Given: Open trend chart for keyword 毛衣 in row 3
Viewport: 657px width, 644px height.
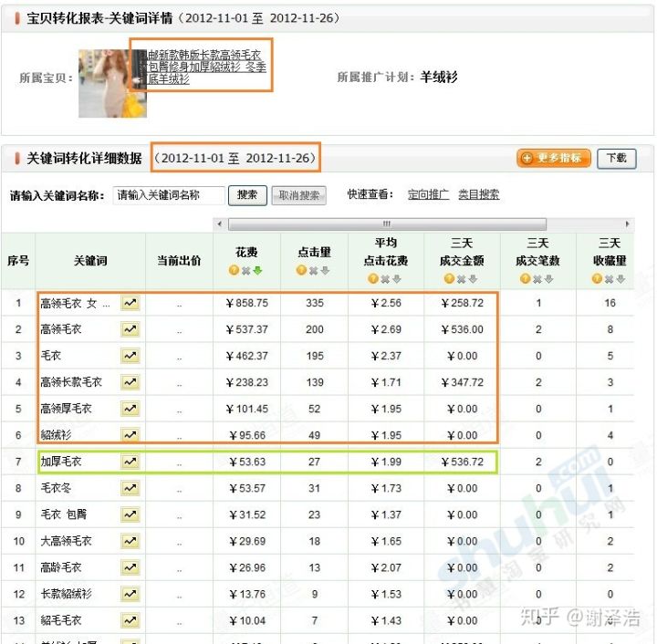Looking at the screenshot, I should (x=130, y=356).
